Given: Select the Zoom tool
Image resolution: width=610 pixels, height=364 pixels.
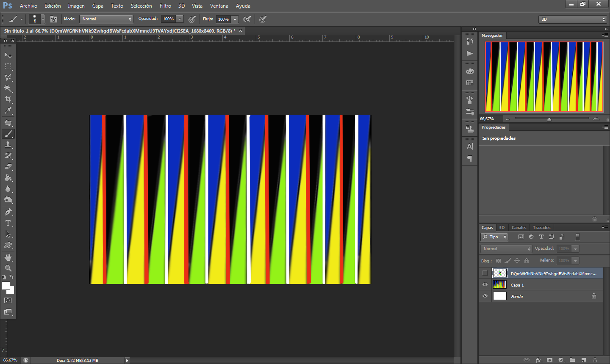Looking at the screenshot, I should pos(8,268).
